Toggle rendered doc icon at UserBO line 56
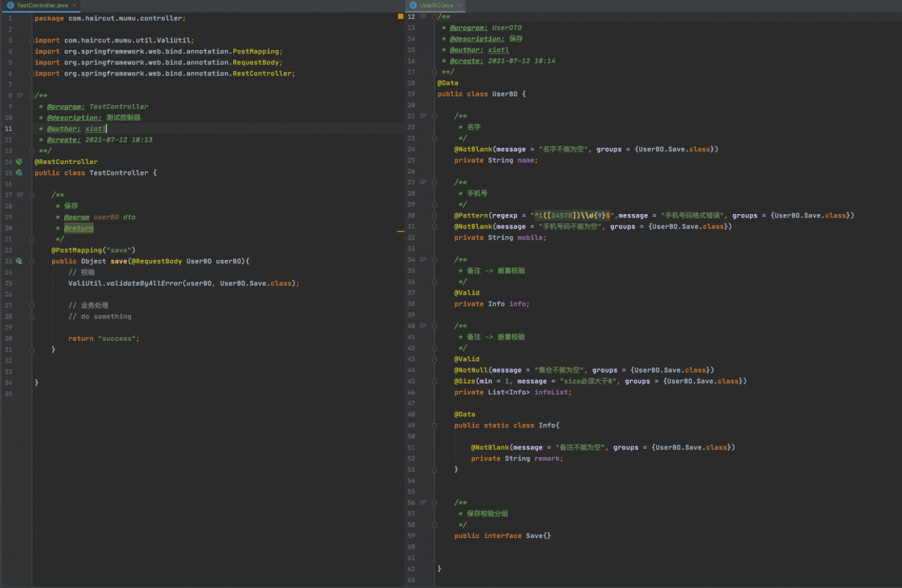 423,503
